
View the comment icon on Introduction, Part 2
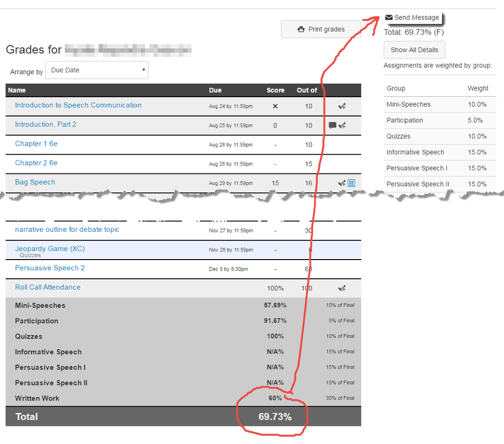click(332, 125)
